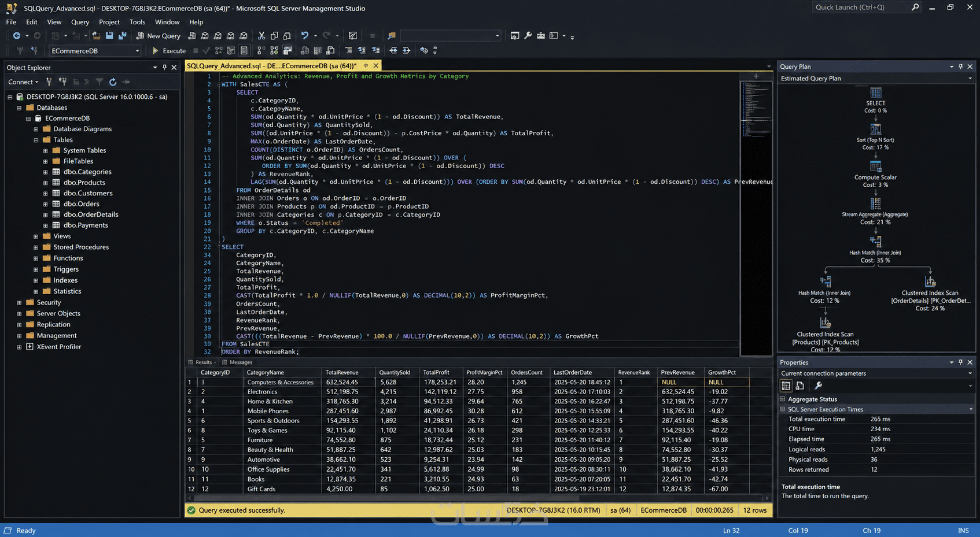The image size is (980, 537).
Task: Select dbo.Customers in Object Explorer
Action: (88, 193)
